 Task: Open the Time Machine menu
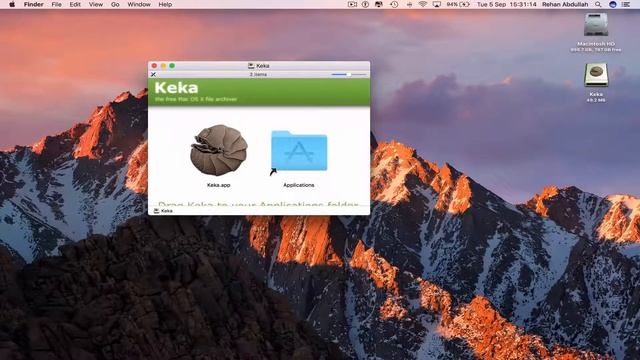[x=394, y=4]
